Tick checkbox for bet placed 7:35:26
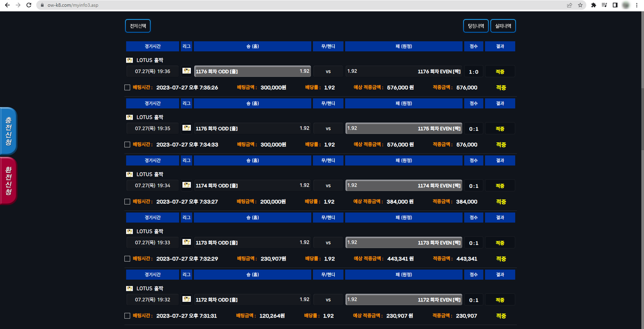 click(x=127, y=88)
